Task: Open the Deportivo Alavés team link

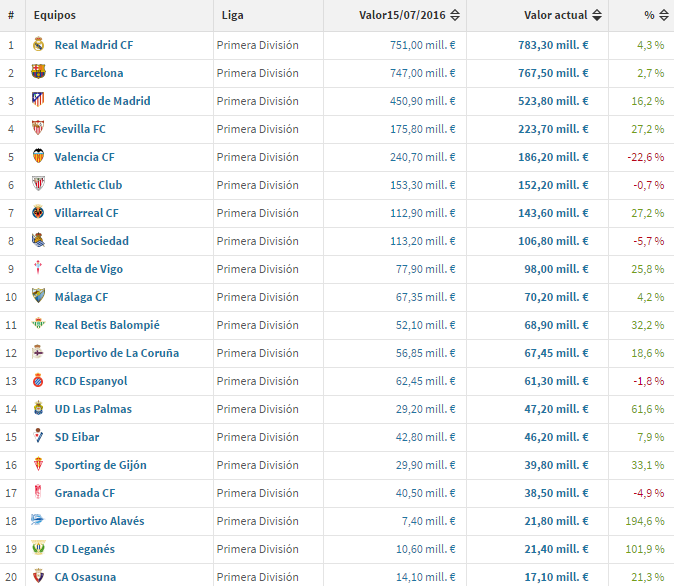Action: [100, 521]
